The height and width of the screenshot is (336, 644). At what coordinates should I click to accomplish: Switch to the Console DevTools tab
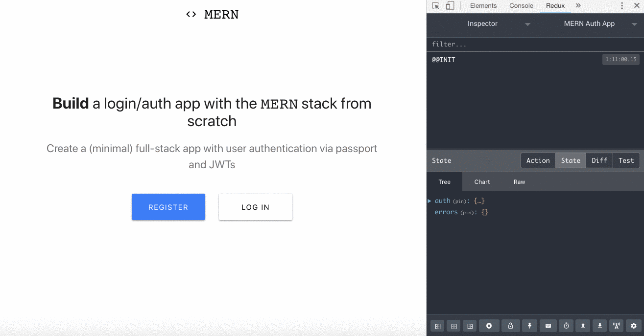[521, 6]
